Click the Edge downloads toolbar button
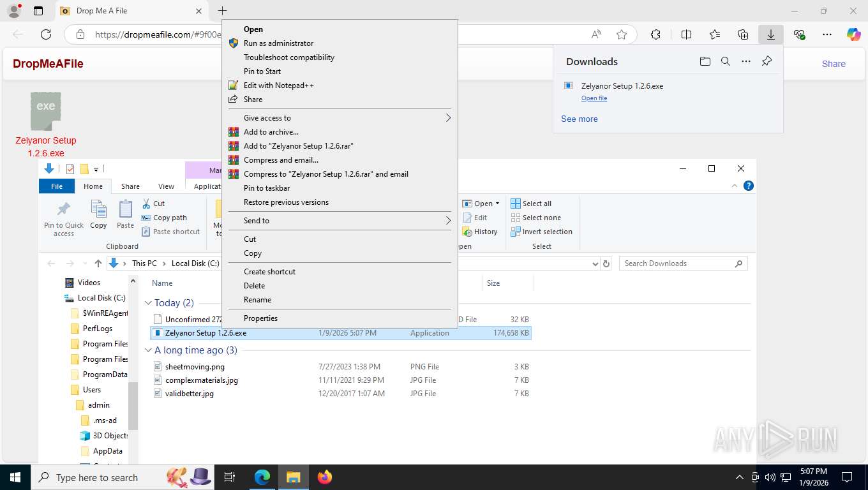868x490 pixels. pos(770,34)
